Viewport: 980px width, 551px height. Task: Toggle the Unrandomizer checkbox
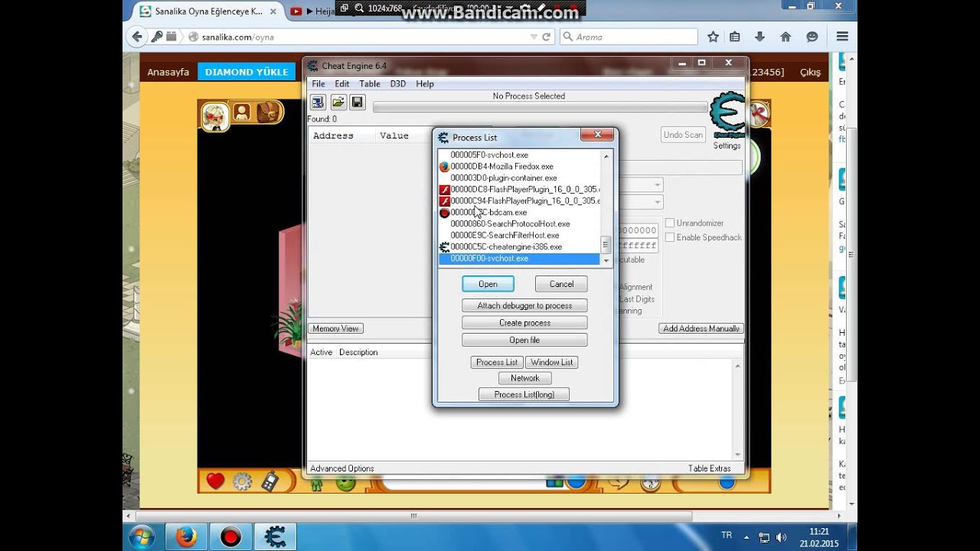click(x=670, y=223)
